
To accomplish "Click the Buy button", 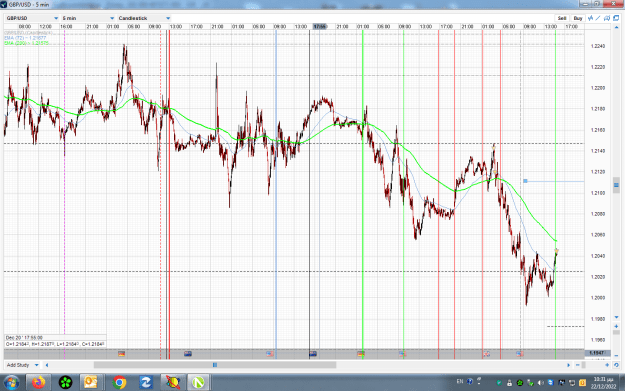I will point(578,18).
